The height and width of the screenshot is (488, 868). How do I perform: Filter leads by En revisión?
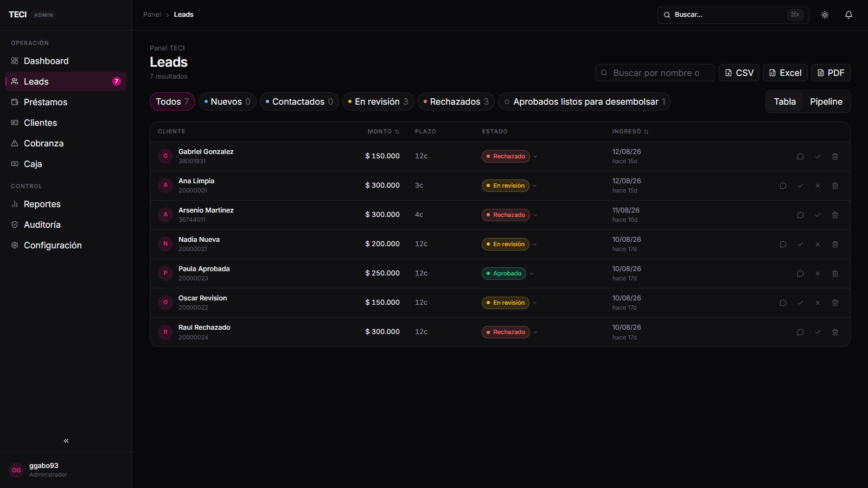(378, 102)
